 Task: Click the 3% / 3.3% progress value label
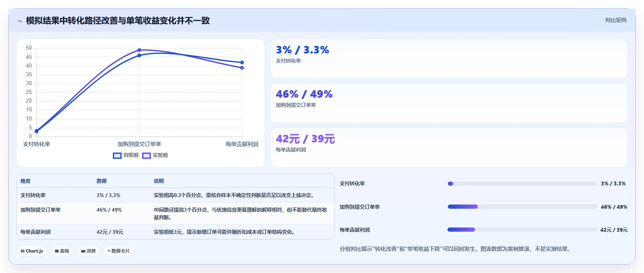pos(613,184)
